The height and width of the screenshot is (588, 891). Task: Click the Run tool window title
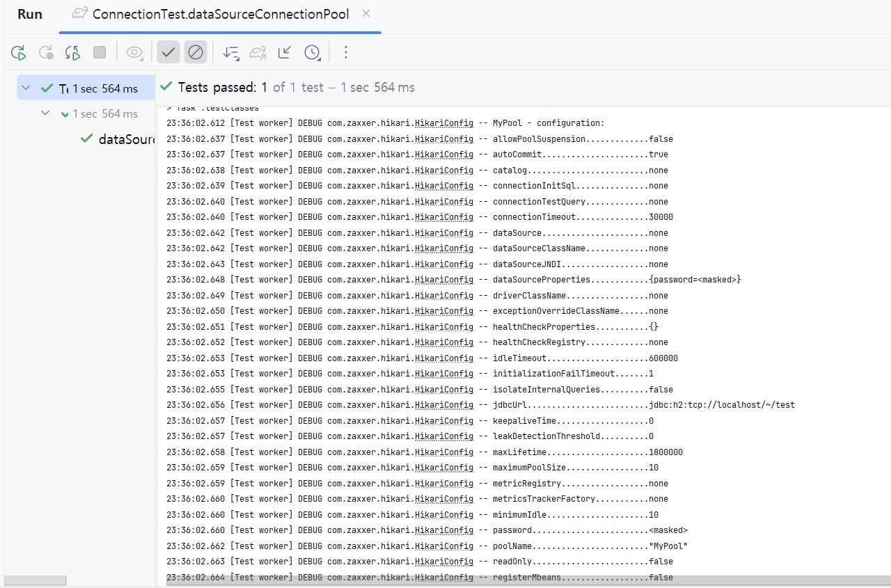tap(30, 14)
